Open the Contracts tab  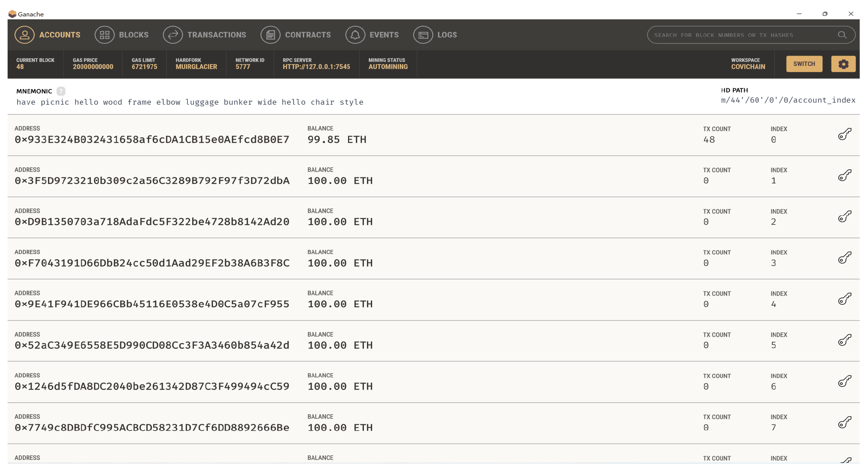pyautogui.click(x=296, y=35)
